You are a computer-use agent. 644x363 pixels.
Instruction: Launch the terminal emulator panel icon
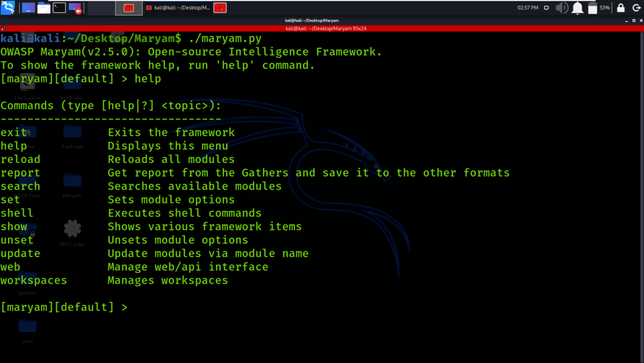(x=59, y=8)
